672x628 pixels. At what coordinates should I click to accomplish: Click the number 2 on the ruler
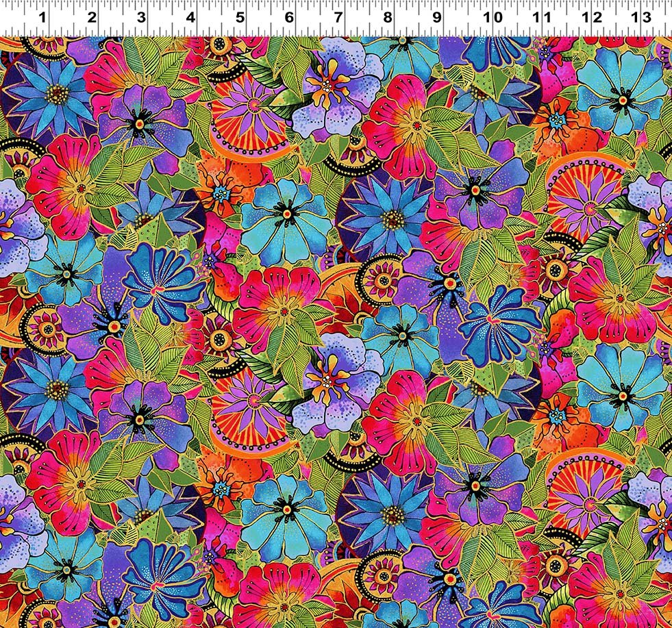coord(92,18)
